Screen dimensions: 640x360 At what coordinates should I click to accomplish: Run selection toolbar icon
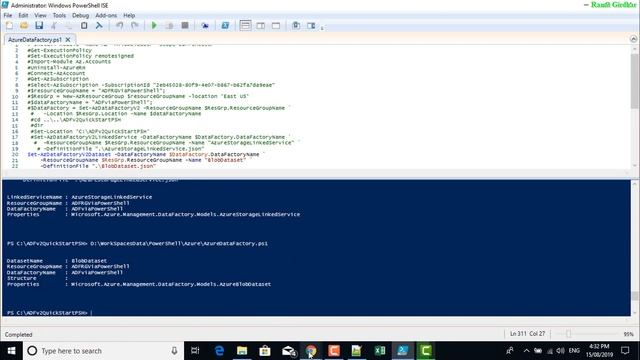click(169, 25)
